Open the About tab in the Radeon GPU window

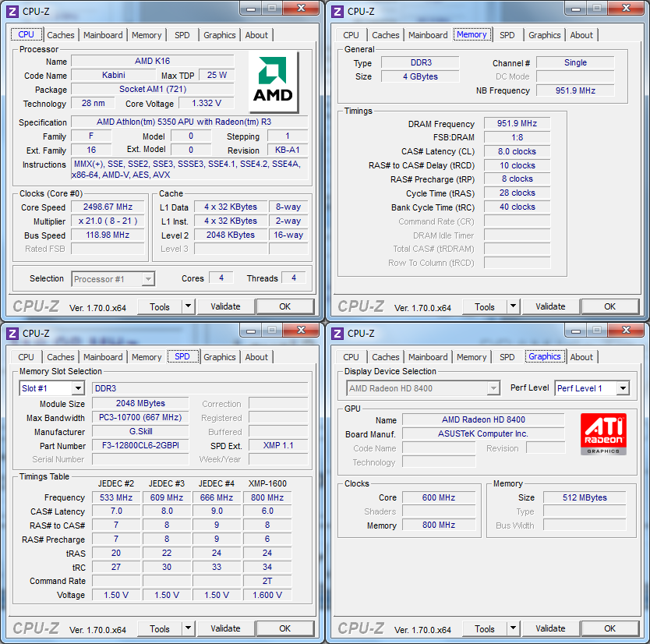point(581,357)
